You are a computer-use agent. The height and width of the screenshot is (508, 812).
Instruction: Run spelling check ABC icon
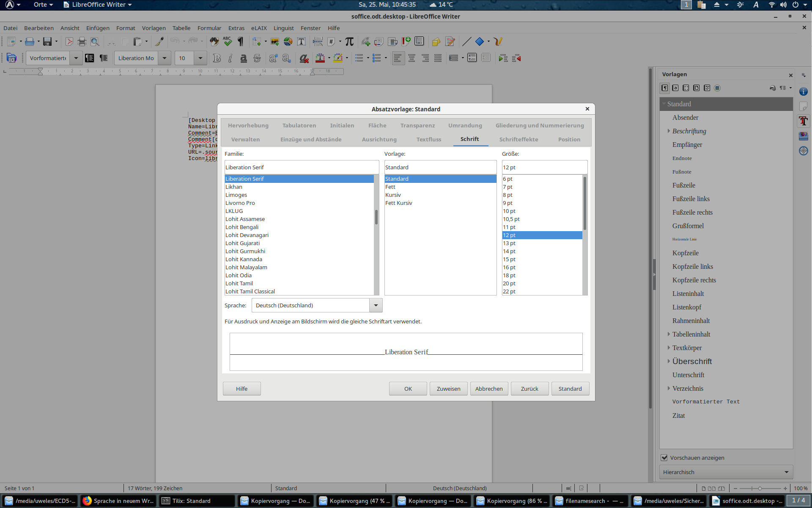pyautogui.click(x=228, y=41)
